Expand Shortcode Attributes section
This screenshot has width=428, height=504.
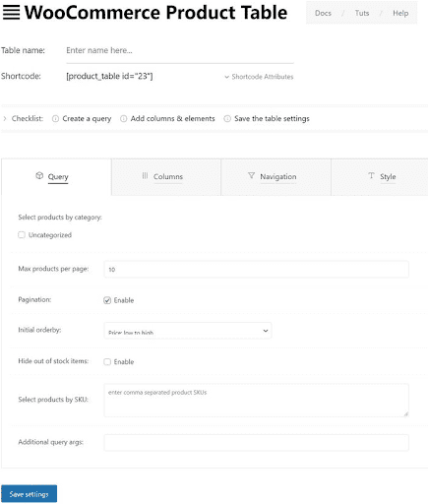(x=259, y=77)
